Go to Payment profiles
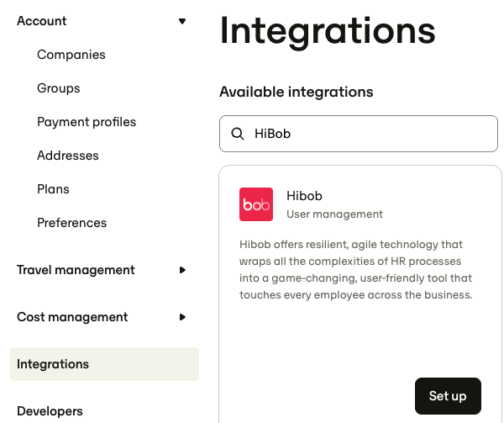The width and height of the screenshot is (504, 423). [87, 122]
